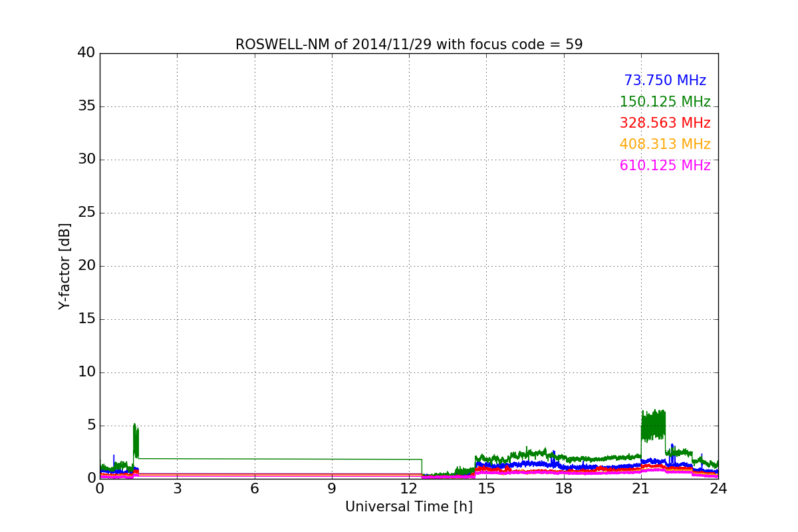Click the y-axis tick label '40'
Viewport: 798px width, 532px height.
[86, 53]
